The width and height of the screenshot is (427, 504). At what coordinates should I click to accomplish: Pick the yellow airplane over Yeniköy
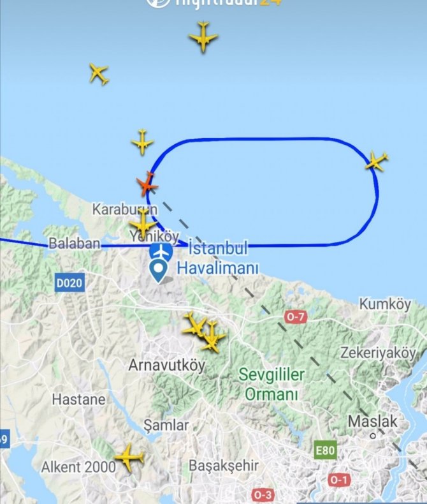143,223
